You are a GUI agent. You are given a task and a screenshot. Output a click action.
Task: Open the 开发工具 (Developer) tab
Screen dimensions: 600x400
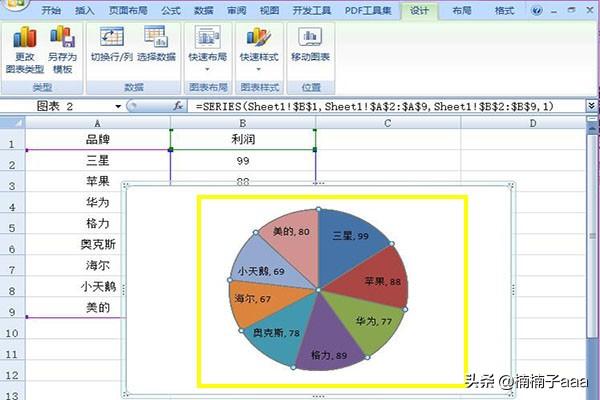point(311,10)
